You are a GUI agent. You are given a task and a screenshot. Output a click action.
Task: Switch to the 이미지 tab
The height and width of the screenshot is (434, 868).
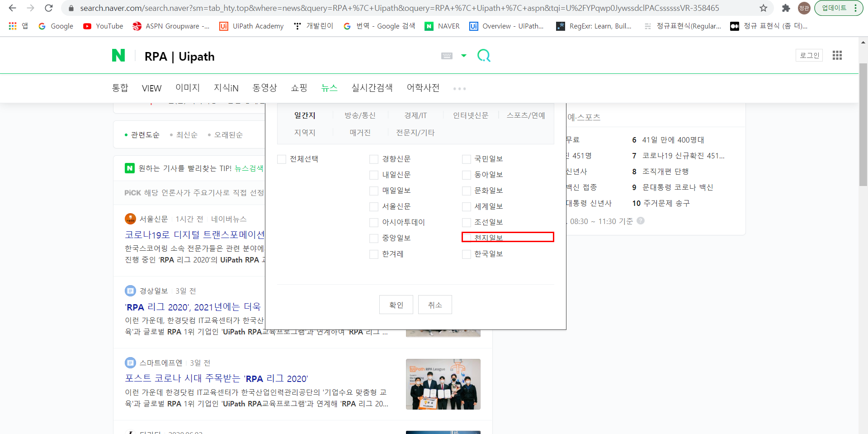188,88
